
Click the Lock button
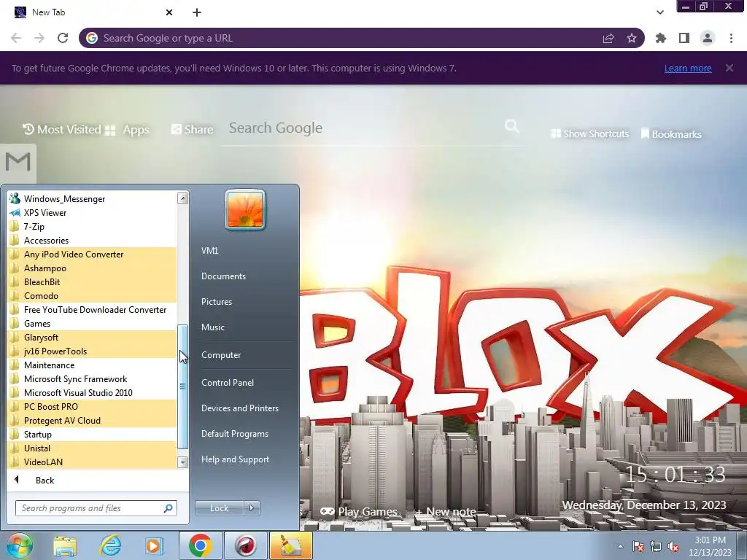[x=219, y=508]
